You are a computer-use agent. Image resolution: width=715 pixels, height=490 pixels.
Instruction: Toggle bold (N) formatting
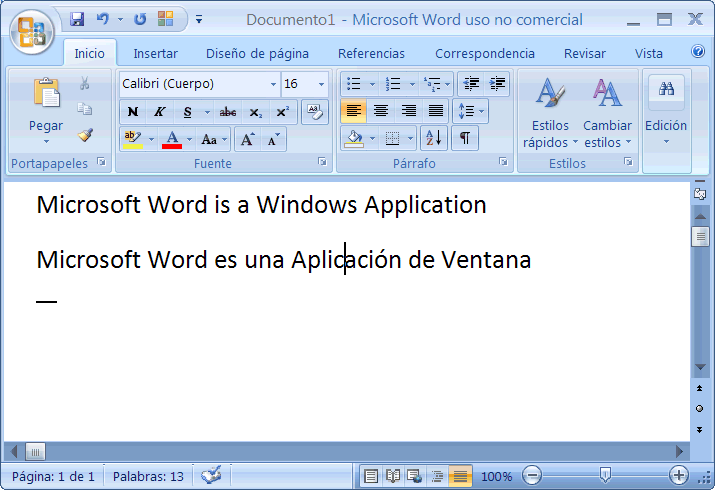click(133, 112)
